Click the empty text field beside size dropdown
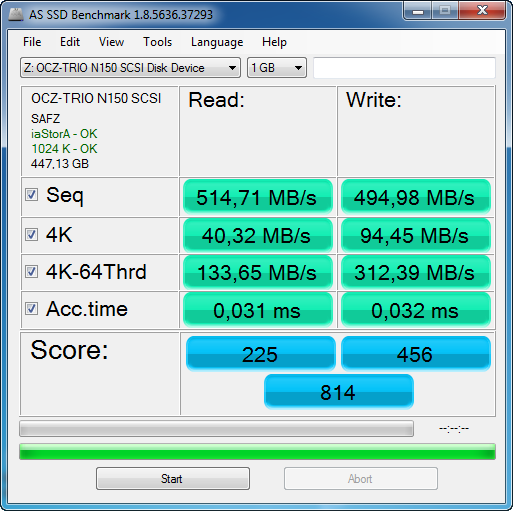This screenshot has width=513, height=511. (404, 68)
